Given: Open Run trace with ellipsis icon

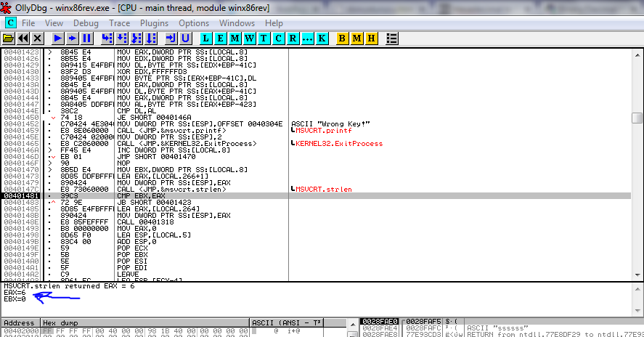Looking at the screenshot, I should [x=307, y=38].
